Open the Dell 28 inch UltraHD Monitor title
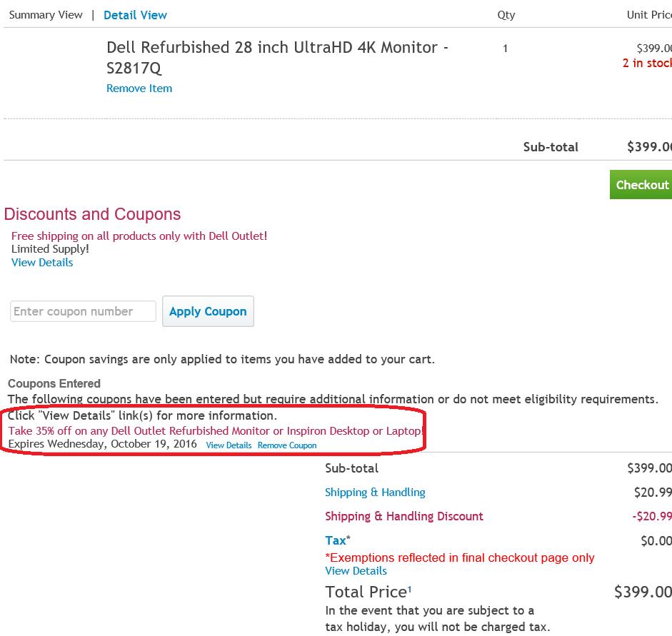Viewport: 672px width, 636px height. [277, 58]
